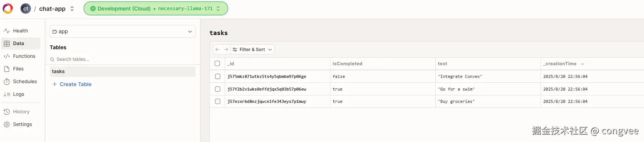This screenshot has height=142, width=644.
Task: Open the Schedules page
Action: click(21, 82)
